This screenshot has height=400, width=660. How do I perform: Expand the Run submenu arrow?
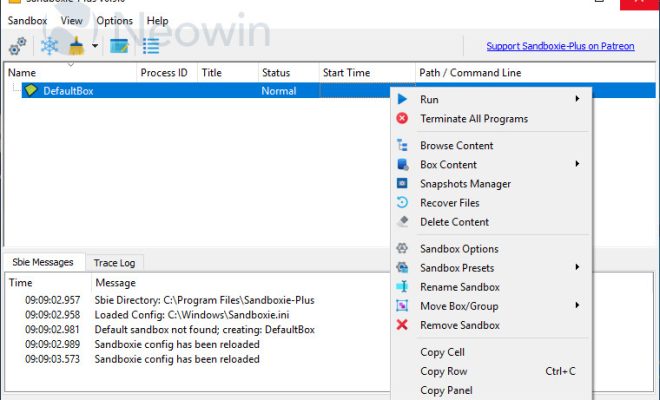[578, 100]
